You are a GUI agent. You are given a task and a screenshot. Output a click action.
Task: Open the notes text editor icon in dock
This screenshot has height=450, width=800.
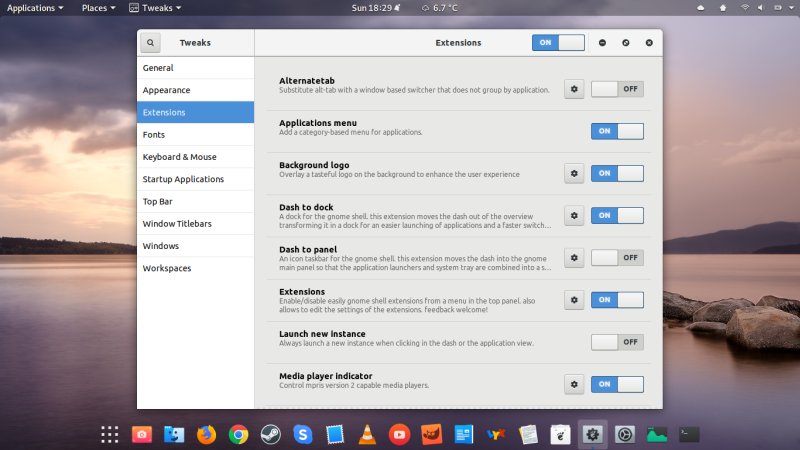528,435
